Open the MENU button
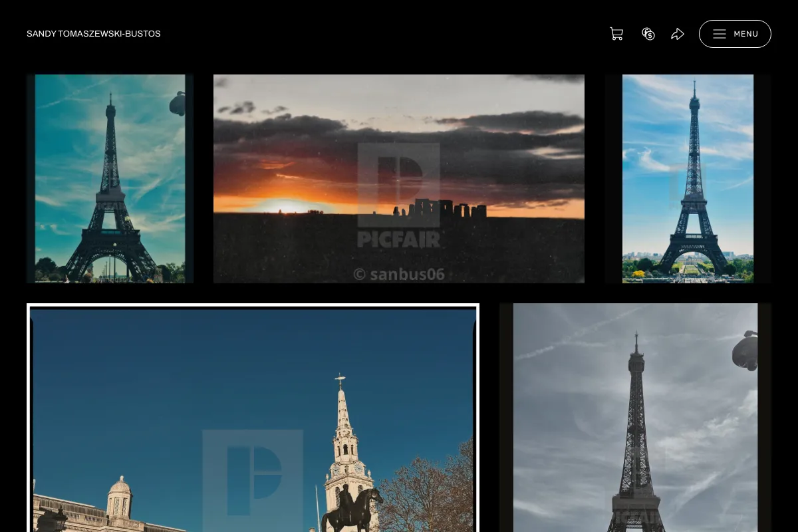This screenshot has height=532, width=798. pyautogui.click(x=735, y=34)
